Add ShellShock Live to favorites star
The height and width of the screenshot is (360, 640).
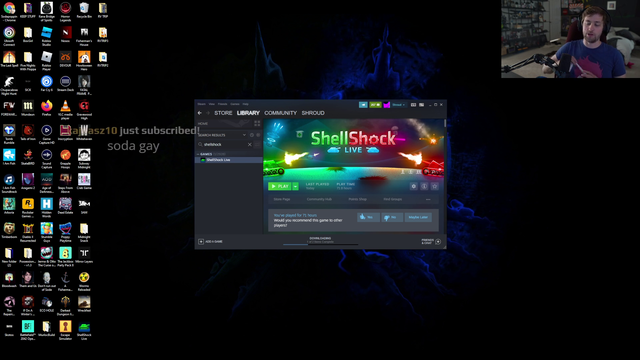(x=435, y=186)
